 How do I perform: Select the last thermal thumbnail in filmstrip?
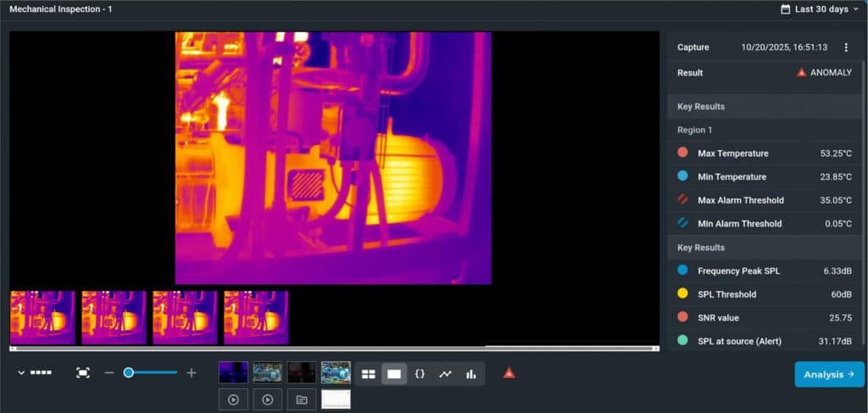point(256,317)
